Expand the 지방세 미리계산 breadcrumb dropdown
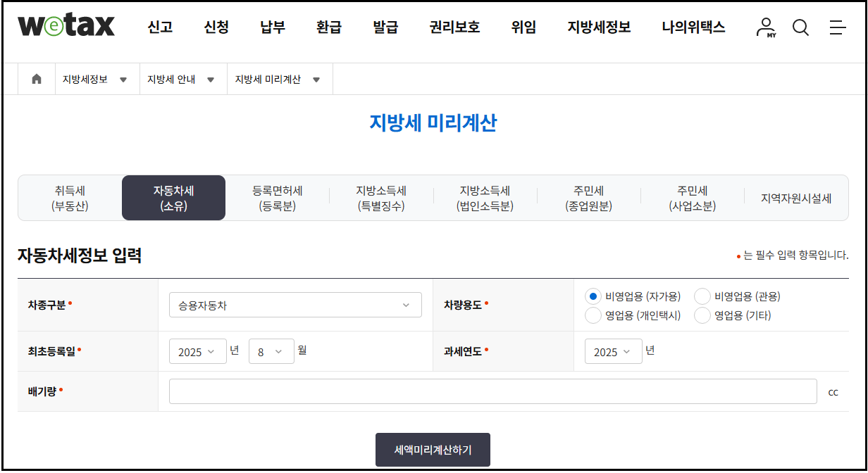The image size is (868, 473). [317, 79]
